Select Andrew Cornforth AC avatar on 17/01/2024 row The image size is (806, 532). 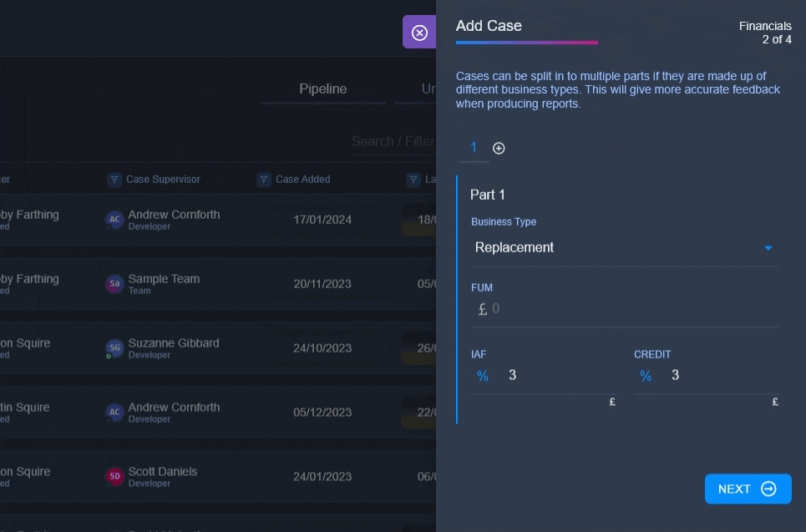[x=114, y=220]
